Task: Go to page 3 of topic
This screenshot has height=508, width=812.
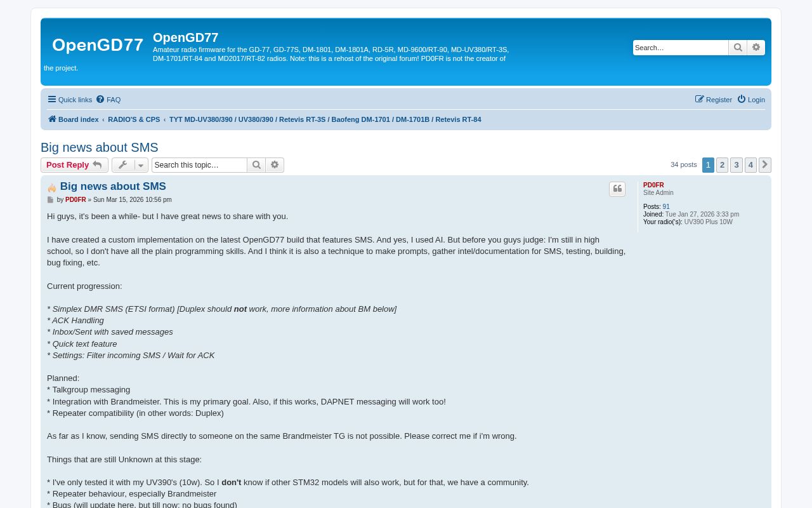Action: click(737, 165)
